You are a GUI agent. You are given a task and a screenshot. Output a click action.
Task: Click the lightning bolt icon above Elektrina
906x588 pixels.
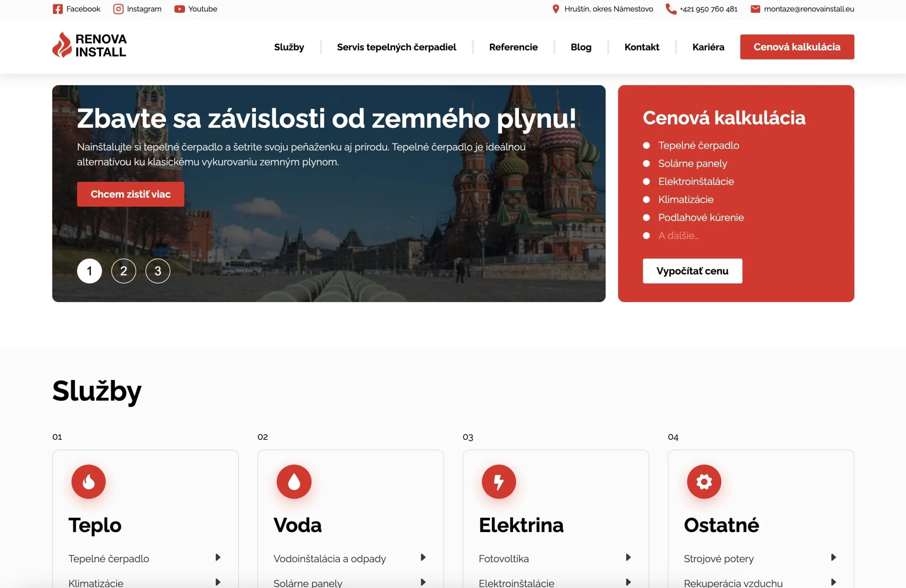(x=499, y=482)
